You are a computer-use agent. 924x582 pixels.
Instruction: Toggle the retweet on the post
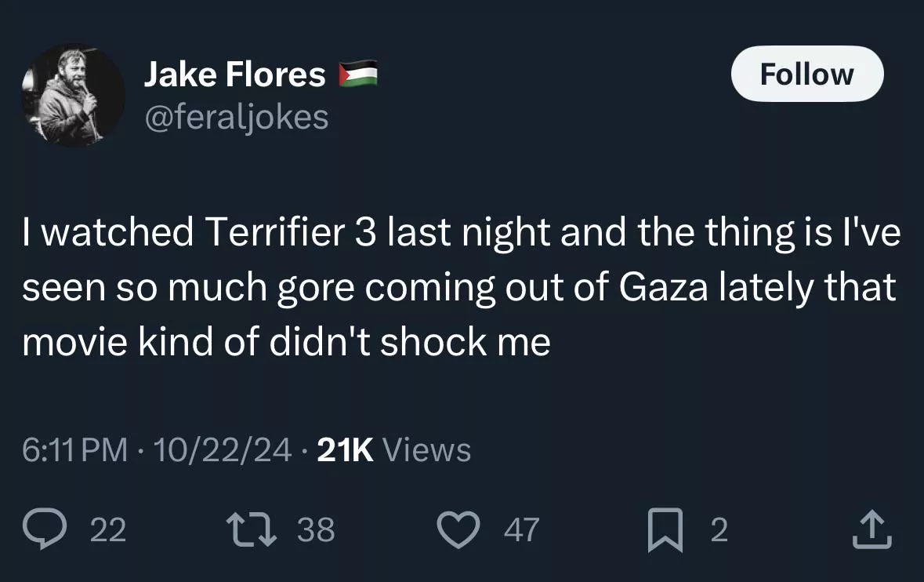click(252, 530)
